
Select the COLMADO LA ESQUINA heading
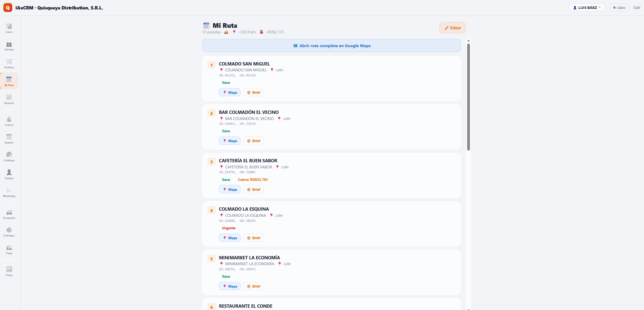[x=244, y=209]
